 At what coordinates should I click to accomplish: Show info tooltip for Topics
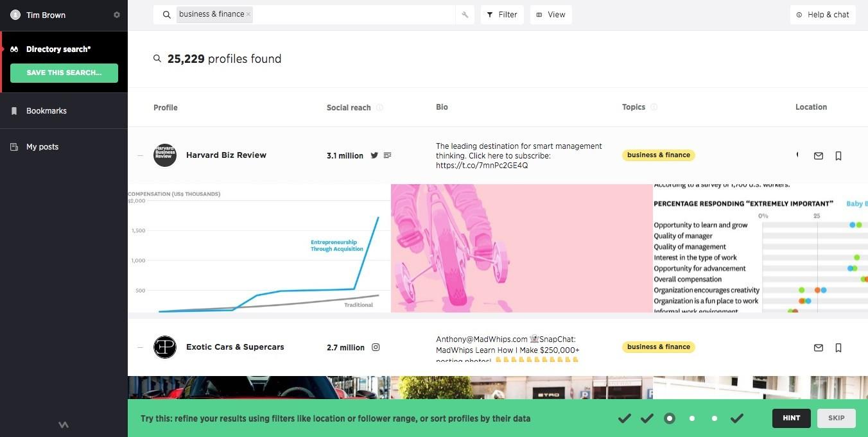tap(654, 107)
